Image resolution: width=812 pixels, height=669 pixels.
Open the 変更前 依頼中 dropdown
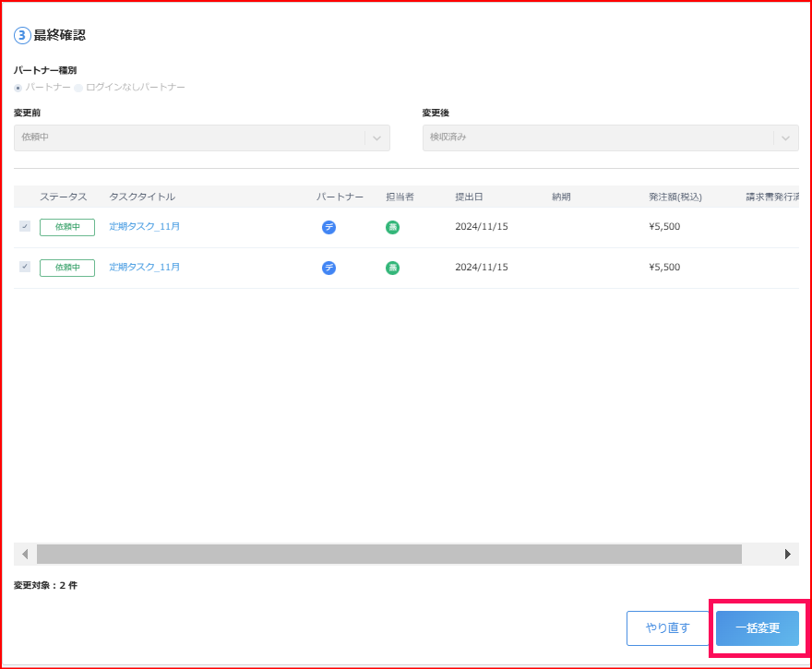coord(201,137)
